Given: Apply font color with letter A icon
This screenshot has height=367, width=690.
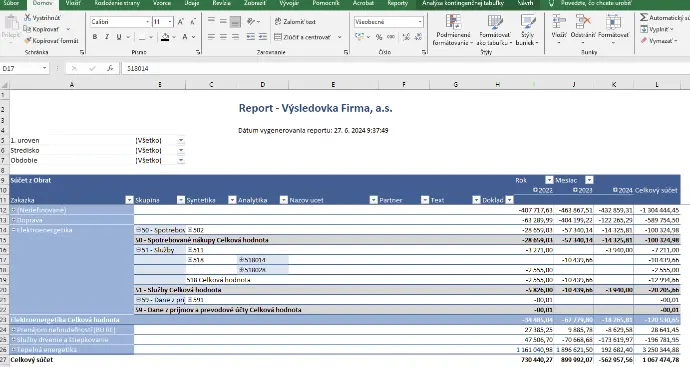Looking at the screenshot, I should coord(185,37).
